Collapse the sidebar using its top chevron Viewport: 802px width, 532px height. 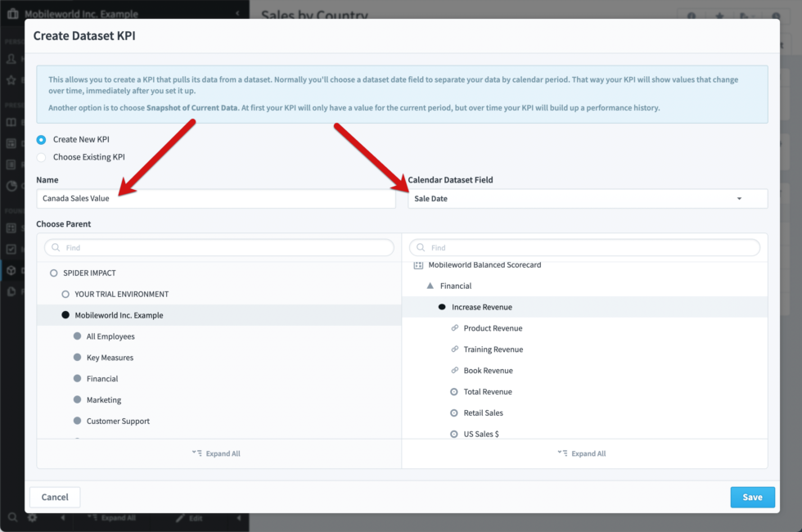(x=236, y=11)
